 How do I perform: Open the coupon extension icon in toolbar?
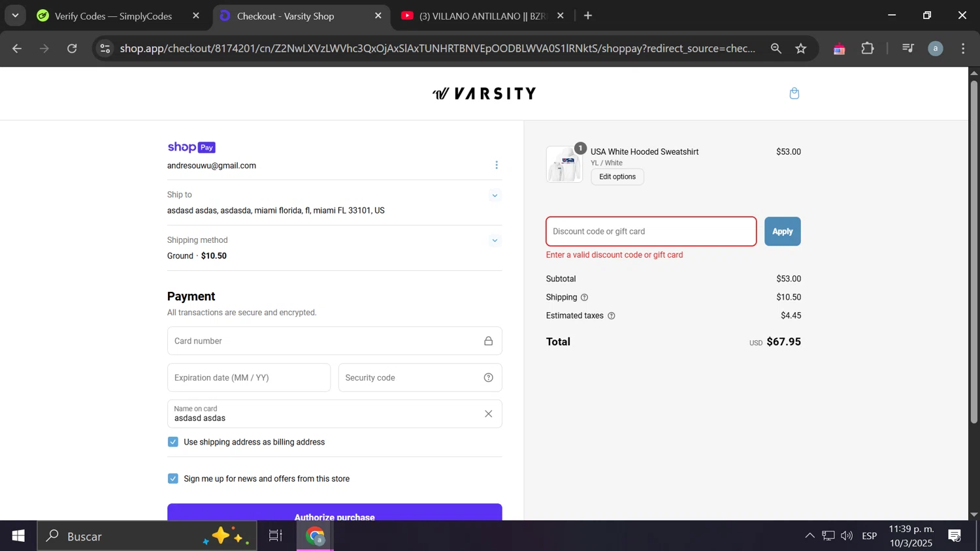[840, 48]
